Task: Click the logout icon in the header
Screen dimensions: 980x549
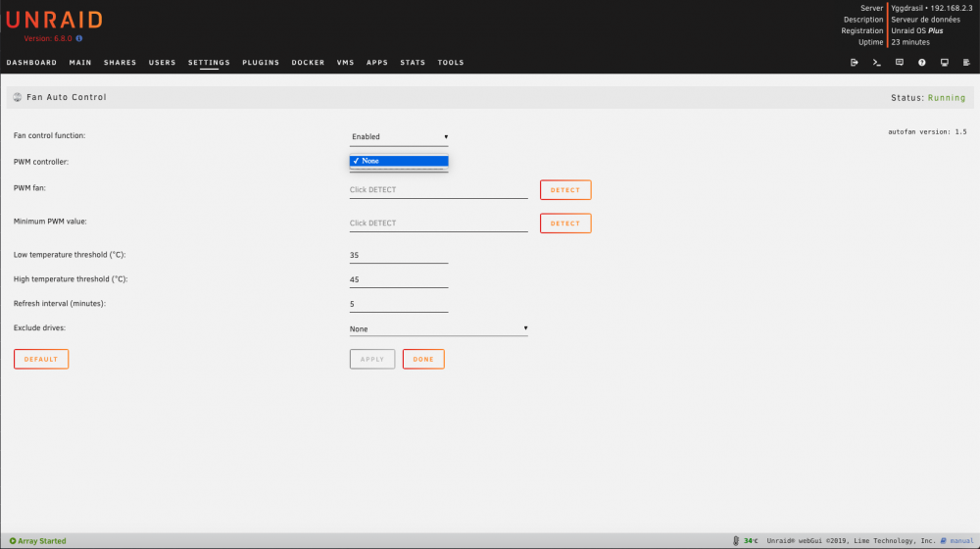Action: tap(854, 63)
